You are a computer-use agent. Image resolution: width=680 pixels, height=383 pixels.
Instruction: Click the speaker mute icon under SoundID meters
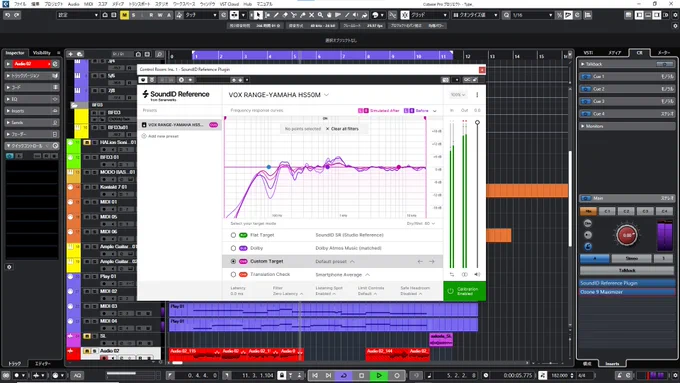tap(477, 275)
